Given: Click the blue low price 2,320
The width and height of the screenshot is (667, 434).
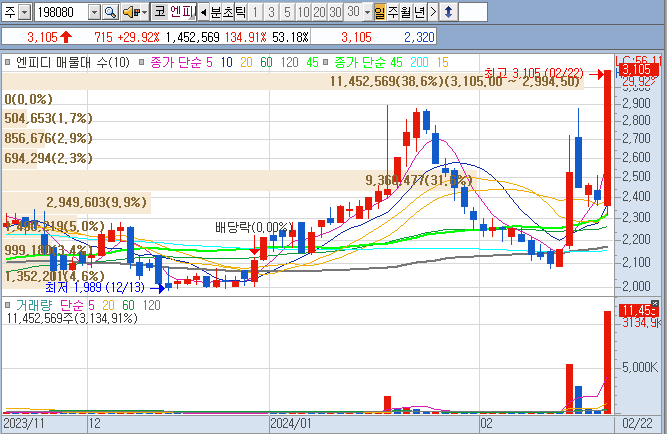Looking at the screenshot, I should tap(419, 37).
